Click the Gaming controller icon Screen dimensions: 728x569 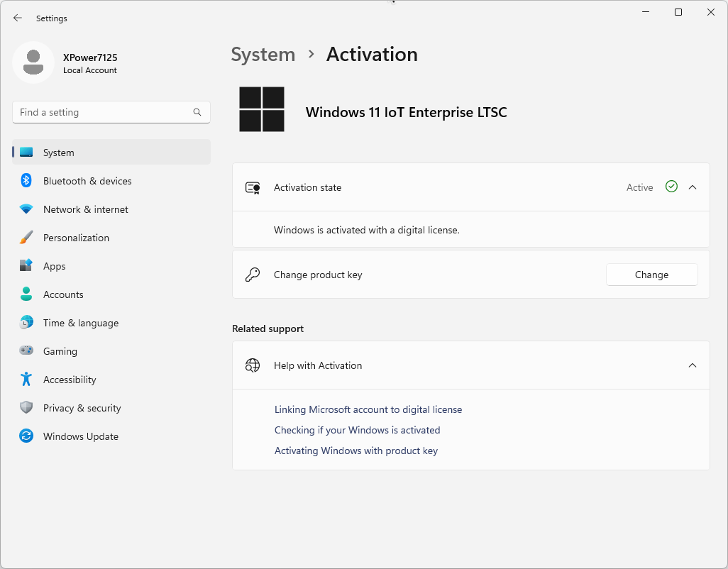click(x=26, y=351)
